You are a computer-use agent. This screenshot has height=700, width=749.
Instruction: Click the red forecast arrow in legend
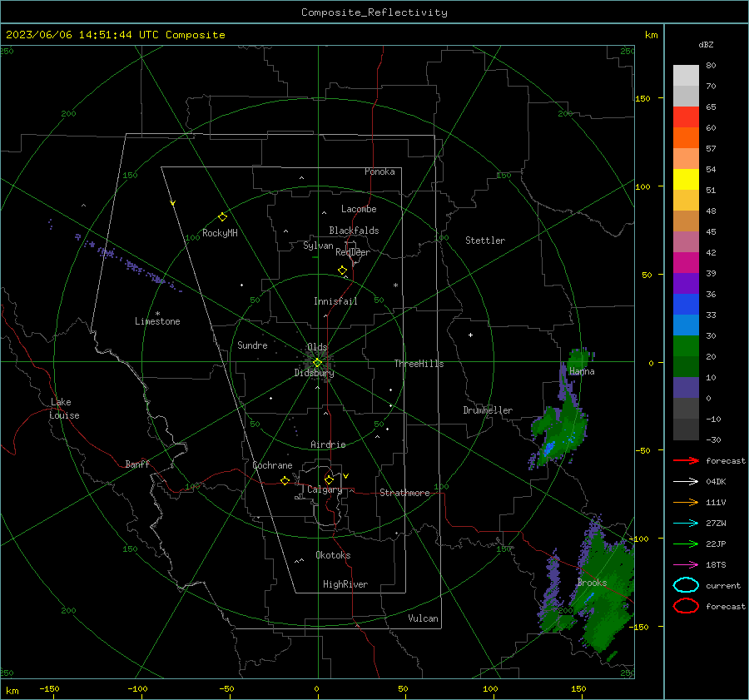coord(686,460)
